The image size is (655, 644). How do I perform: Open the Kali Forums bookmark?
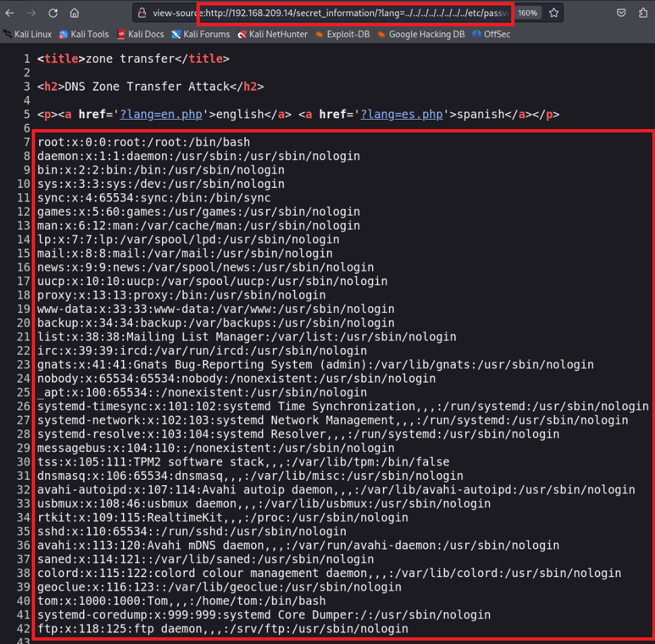pos(201,34)
